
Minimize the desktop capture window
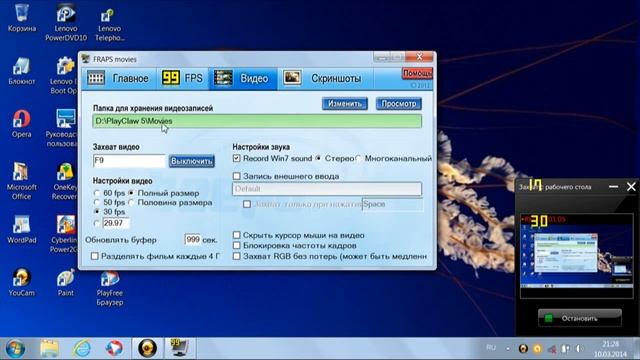[613, 187]
